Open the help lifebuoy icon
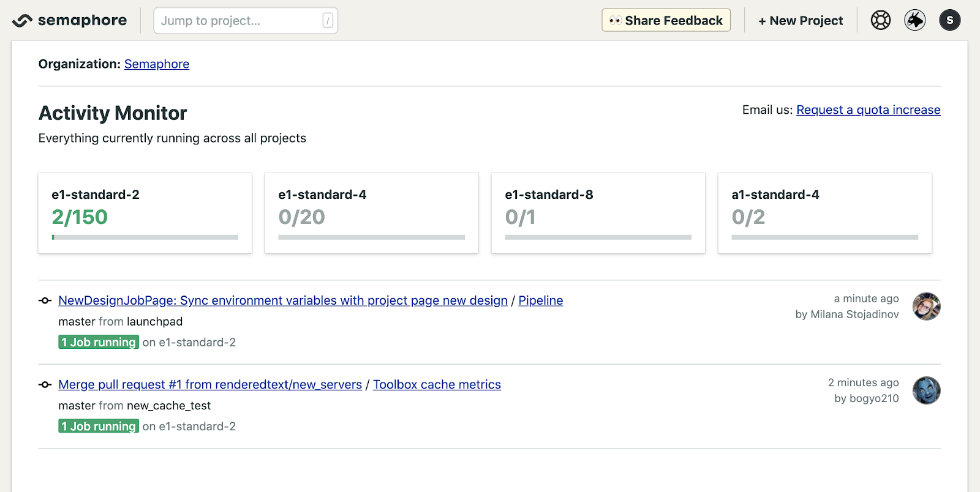This screenshot has height=492, width=980. coord(881,20)
